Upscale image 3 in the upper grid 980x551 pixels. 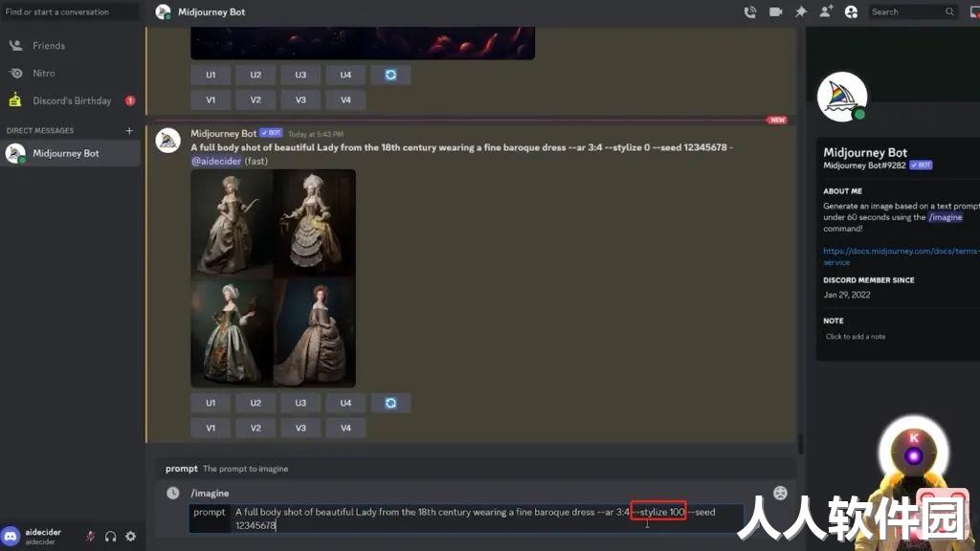click(x=301, y=75)
